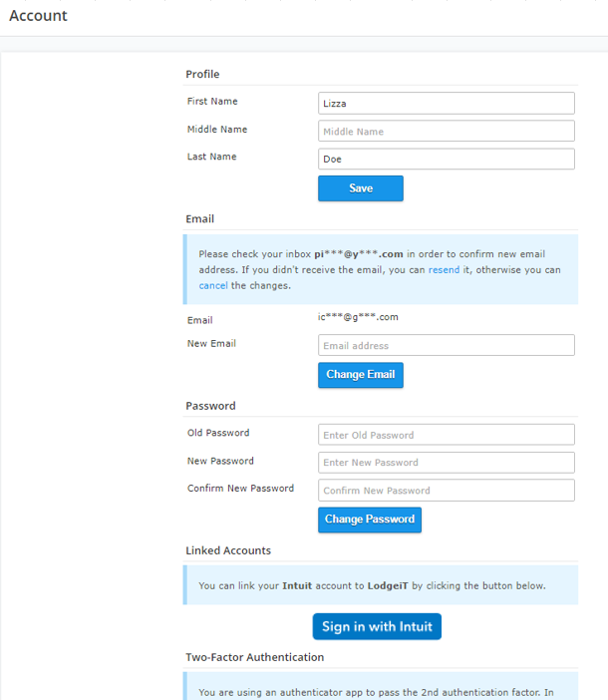Save the profile name changes
This screenshot has height=700, width=608.
(x=361, y=188)
